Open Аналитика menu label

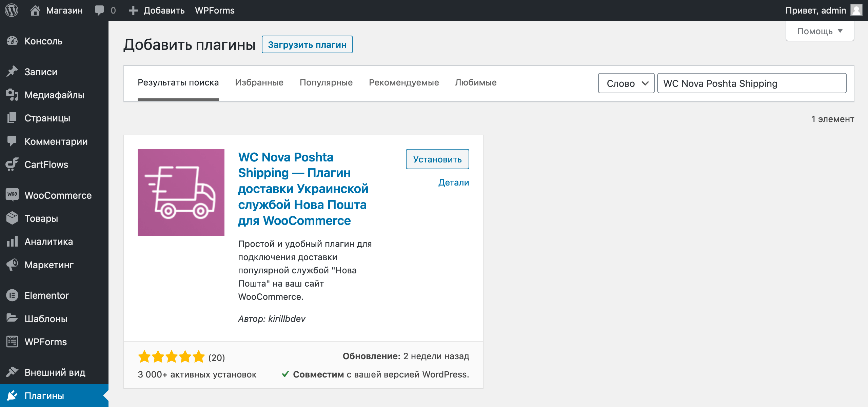pyautogui.click(x=48, y=241)
